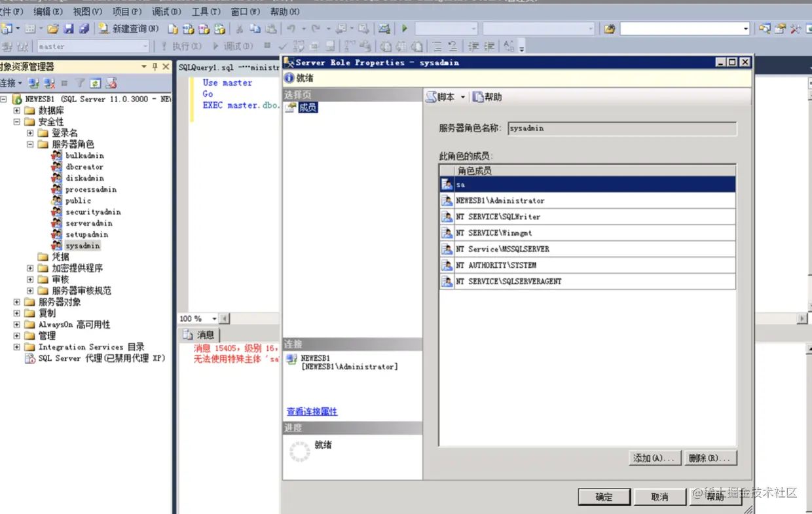Expand the 数据库 (Databases) tree node
The height and width of the screenshot is (514, 812).
[17, 111]
